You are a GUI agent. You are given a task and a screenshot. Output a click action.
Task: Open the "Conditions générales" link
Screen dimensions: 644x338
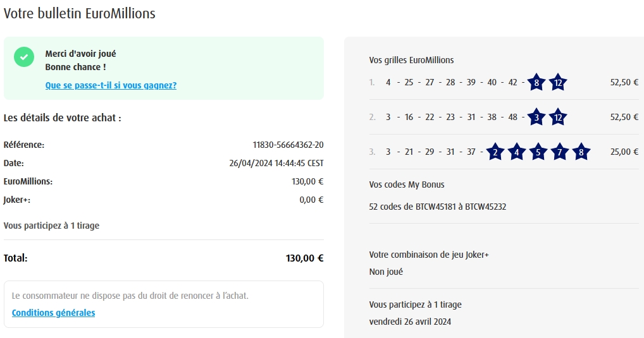pyautogui.click(x=53, y=313)
